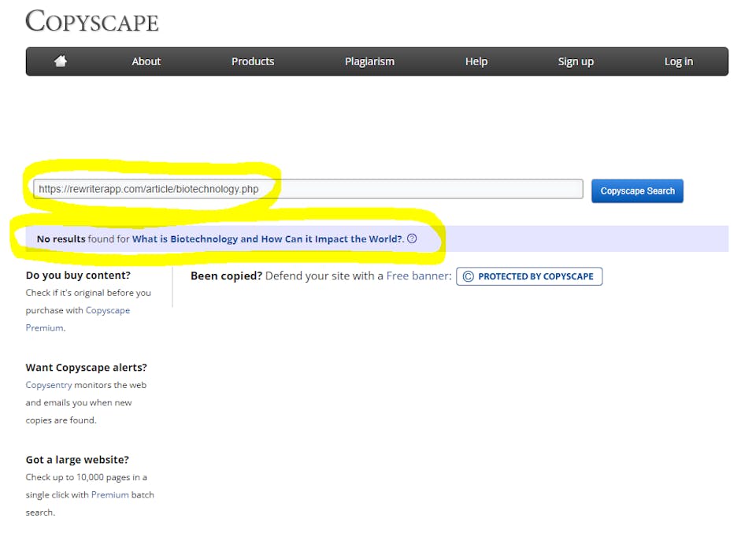Click the question mark help icon beside the result title

[x=412, y=239]
